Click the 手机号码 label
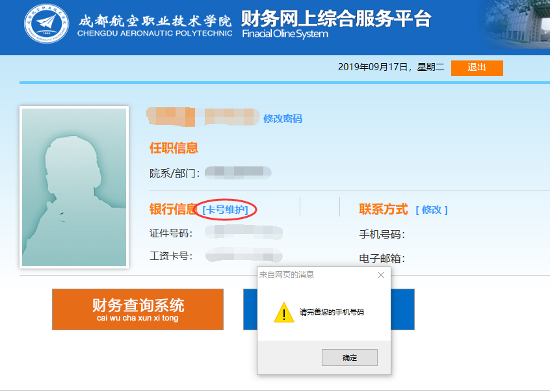The image size is (550, 392). (382, 234)
